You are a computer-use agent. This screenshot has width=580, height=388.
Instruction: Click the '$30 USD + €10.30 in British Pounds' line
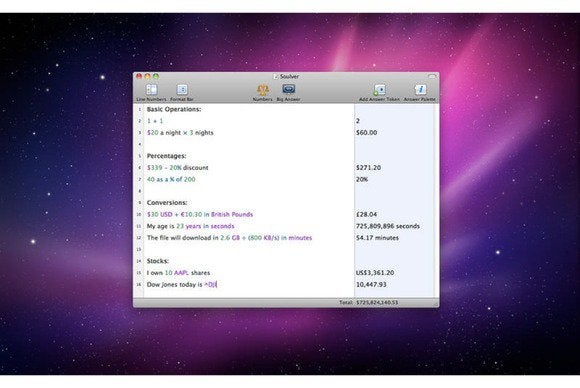200,214
